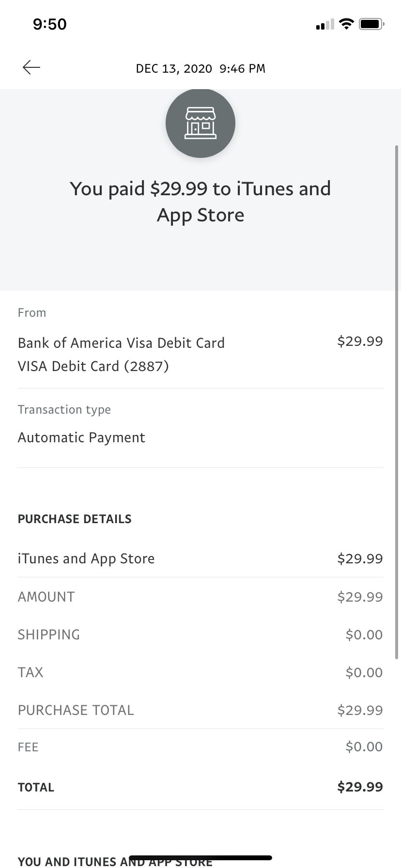Image resolution: width=401 pixels, height=868 pixels.
Task: Tap the Wi-Fi status icon
Action: pyautogui.click(x=346, y=24)
